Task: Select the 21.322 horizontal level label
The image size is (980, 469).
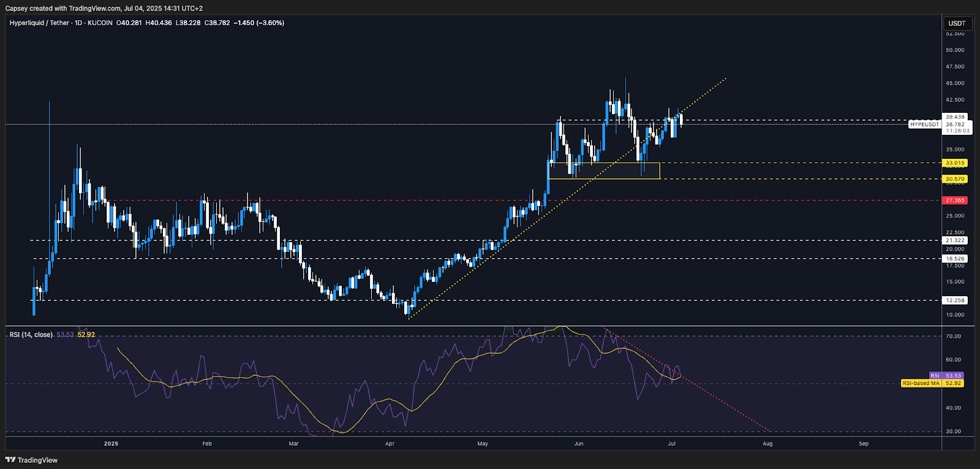Action: pyautogui.click(x=955, y=240)
